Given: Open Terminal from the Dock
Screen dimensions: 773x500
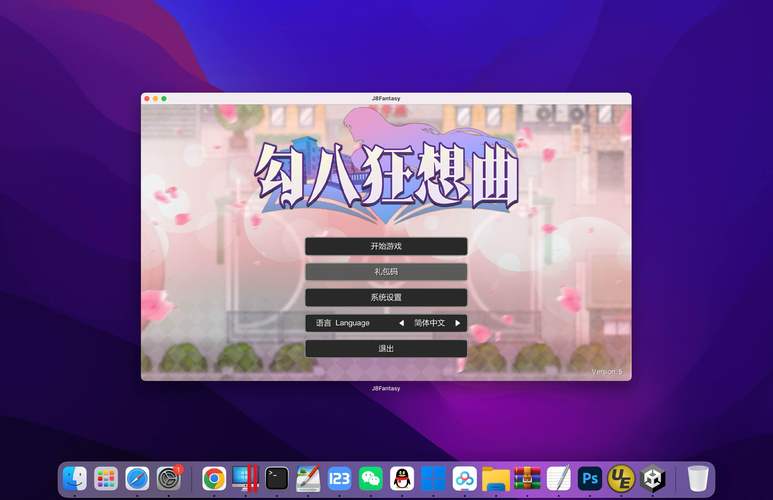Looking at the screenshot, I should coord(277,478).
